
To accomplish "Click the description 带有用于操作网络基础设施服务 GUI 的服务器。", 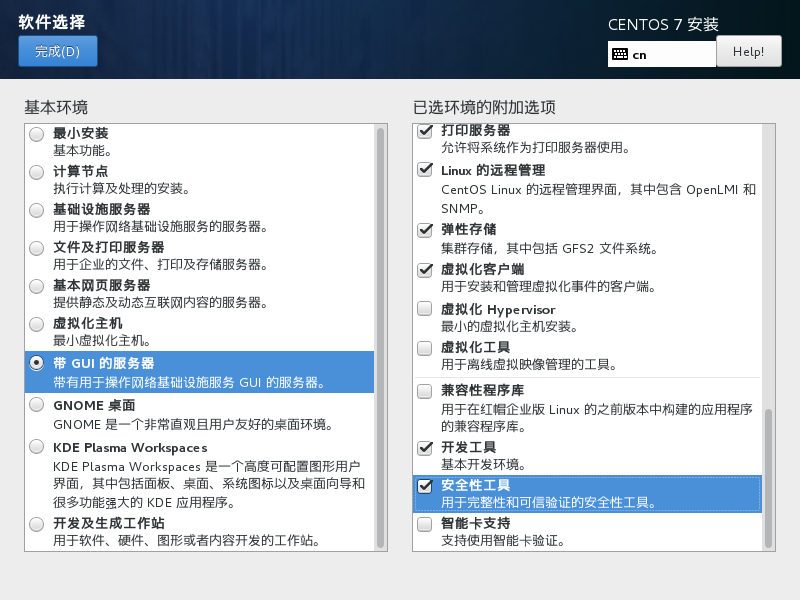I will coord(189,382).
